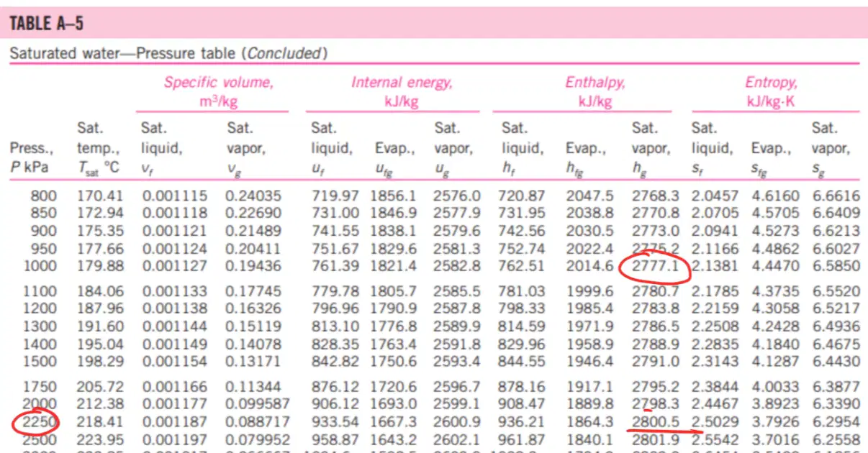Select saturation temperature 179.88
Image resolution: width=868 pixels, height=453 pixels.
coord(100,267)
